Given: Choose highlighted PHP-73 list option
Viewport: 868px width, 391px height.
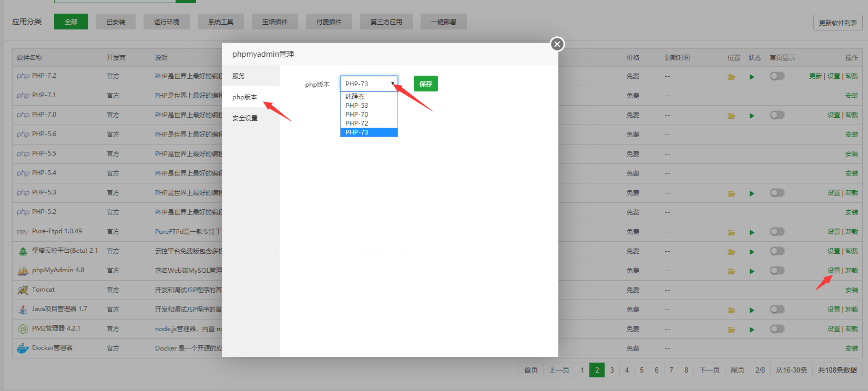Looking at the screenshot, I should pyautogui.click(x=369, y=132).
